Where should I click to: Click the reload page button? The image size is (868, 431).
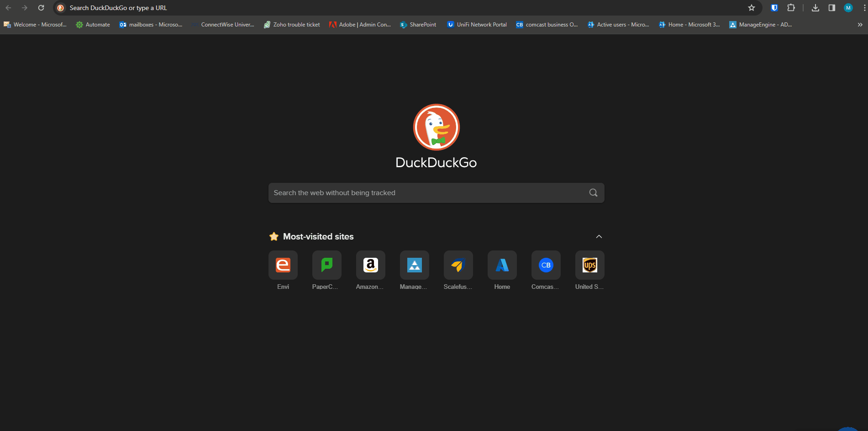pos(41,8)
